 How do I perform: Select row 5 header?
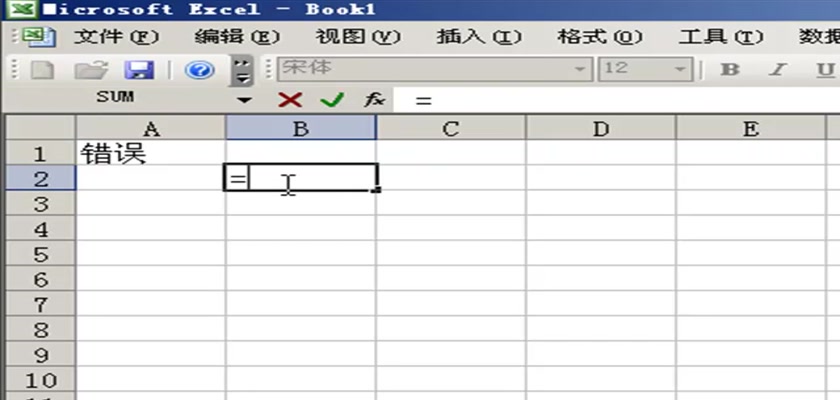pos(41,254)
